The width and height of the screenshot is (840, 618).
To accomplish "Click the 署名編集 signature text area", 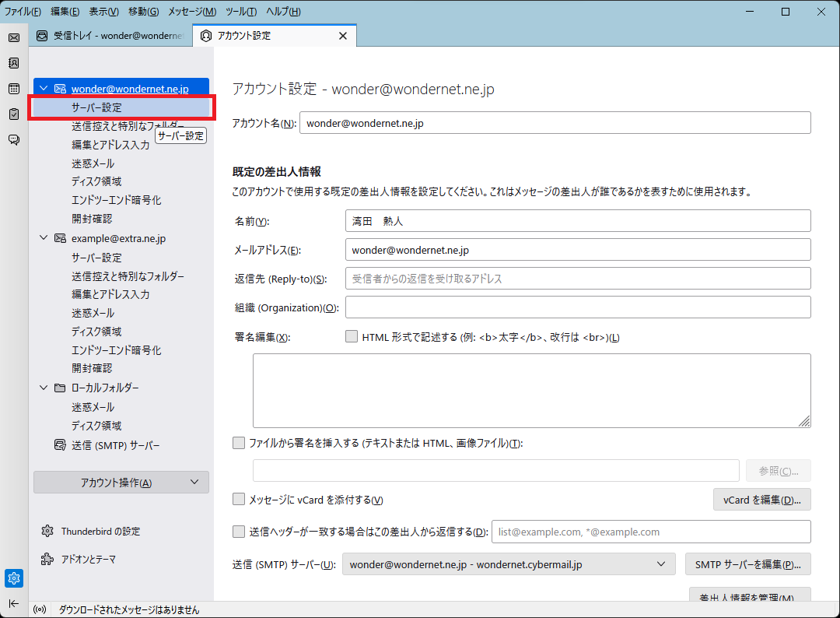I will (531, 391).
